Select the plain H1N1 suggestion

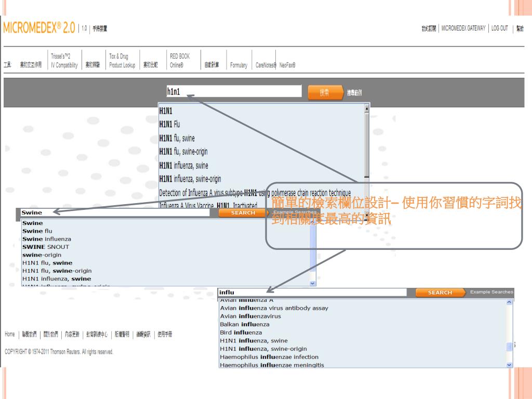pos(166,111)
